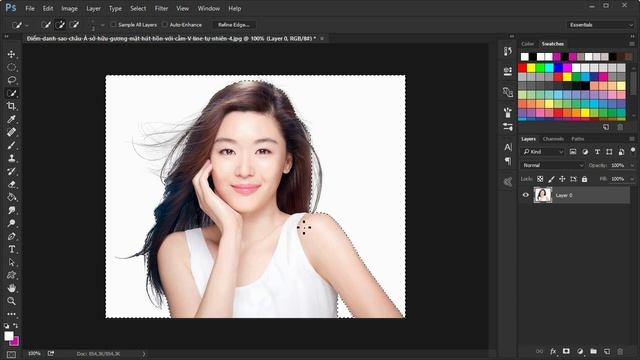Image resolution: width=640 pixels, height=360 pixels.
Task: Open the Fill value dropdown arrow
Action: point(632,179)
